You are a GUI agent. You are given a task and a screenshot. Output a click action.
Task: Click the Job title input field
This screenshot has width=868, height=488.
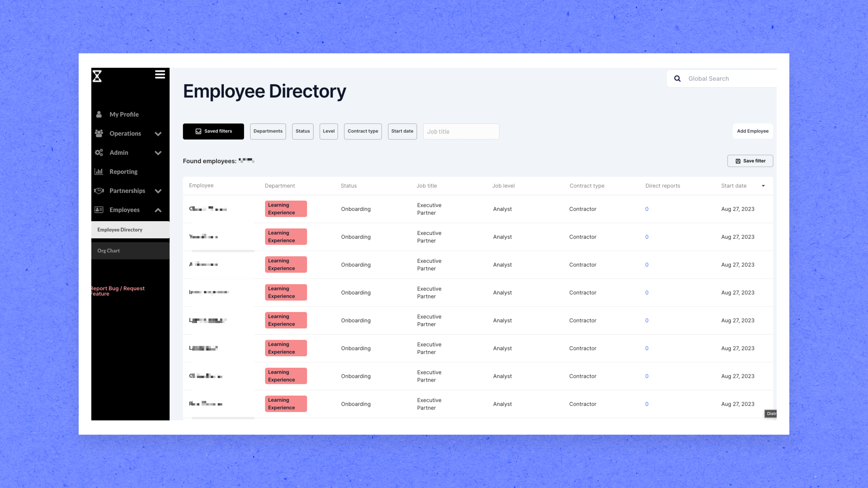point(461,132)
